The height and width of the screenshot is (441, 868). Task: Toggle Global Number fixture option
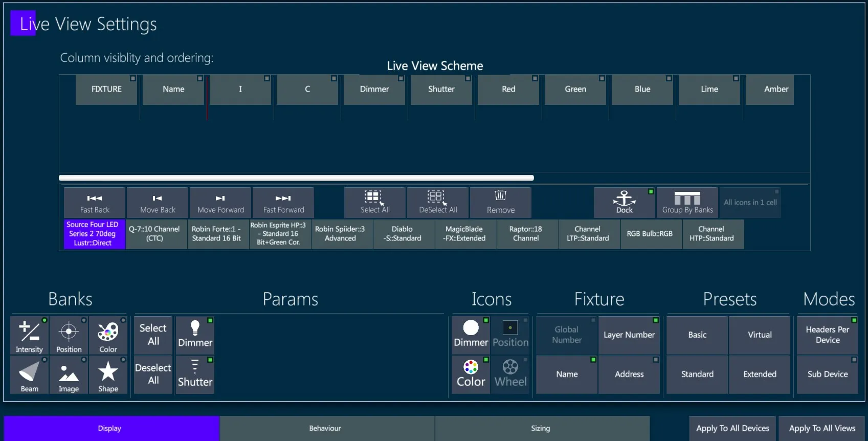[x=567, y=335]
